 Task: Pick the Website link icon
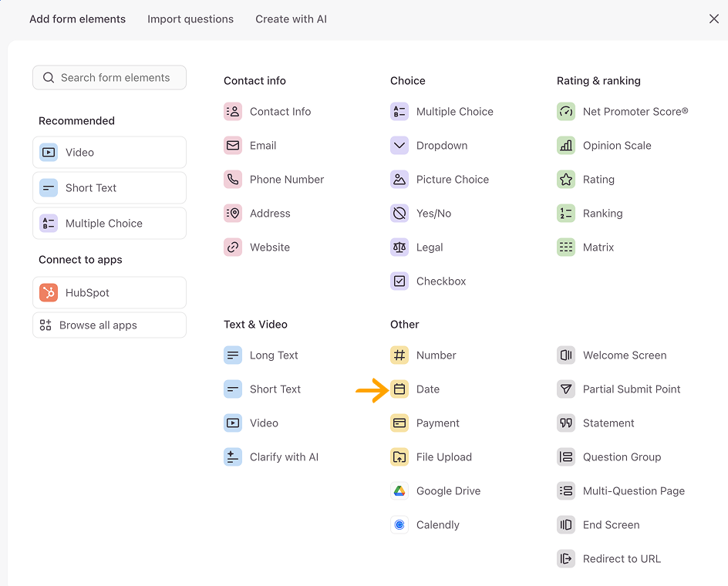coord(233,247)
